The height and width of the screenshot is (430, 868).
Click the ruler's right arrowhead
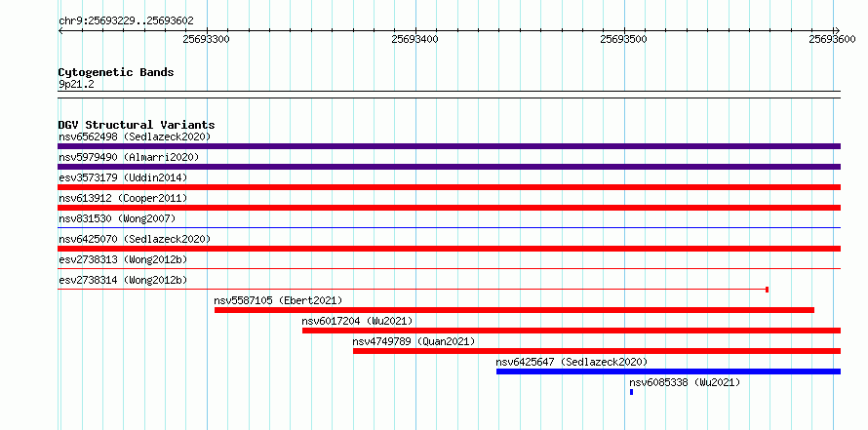[837, 30]
